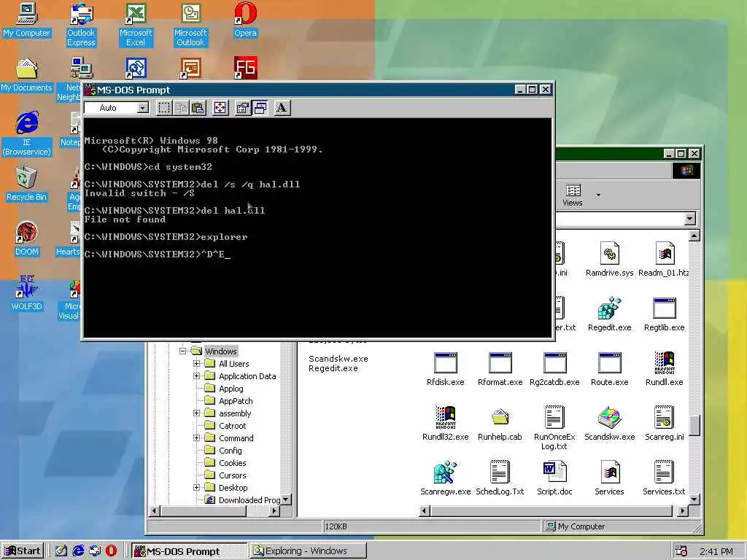Screen dimensions: 747x560
Task: Select Scanregw.exe file icon
Action: [446, 478]
